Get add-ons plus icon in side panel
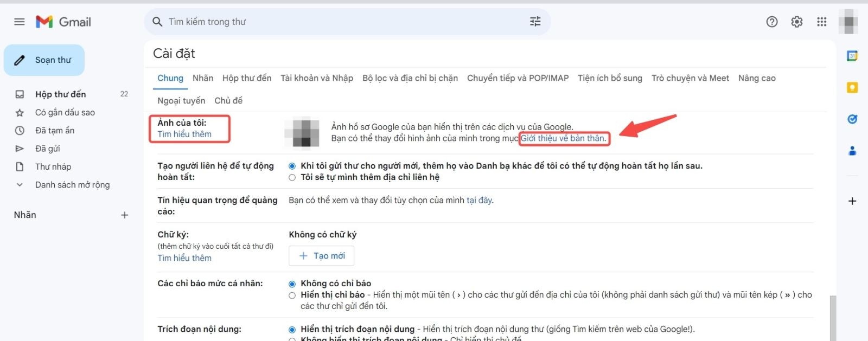Screen dimensions: 868x341 (x=852, y=201)
